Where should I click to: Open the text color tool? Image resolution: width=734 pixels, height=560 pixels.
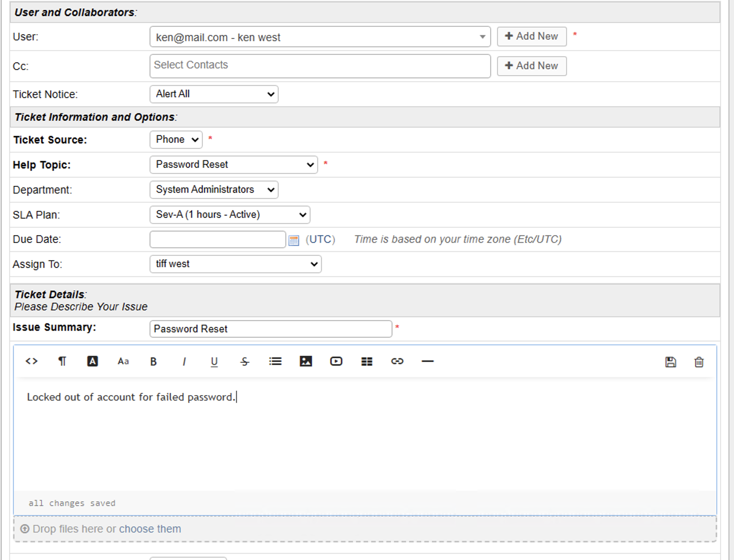[x=92, y=361]
